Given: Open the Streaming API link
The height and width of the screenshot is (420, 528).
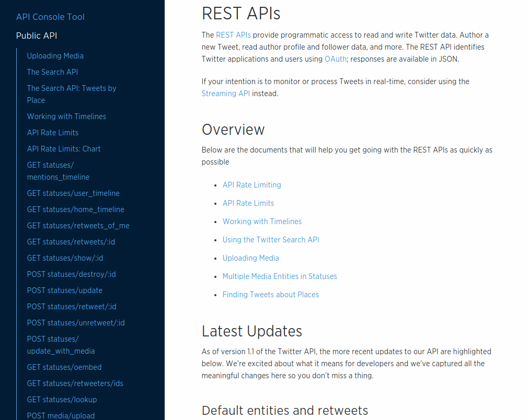Looking at the screenshot, I should (x=226, y=94).
